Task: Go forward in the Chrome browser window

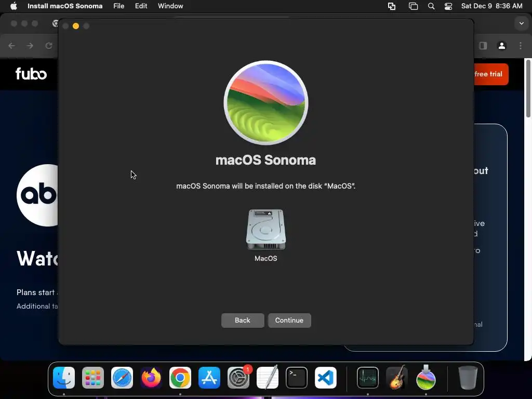Action: (30, 46)
